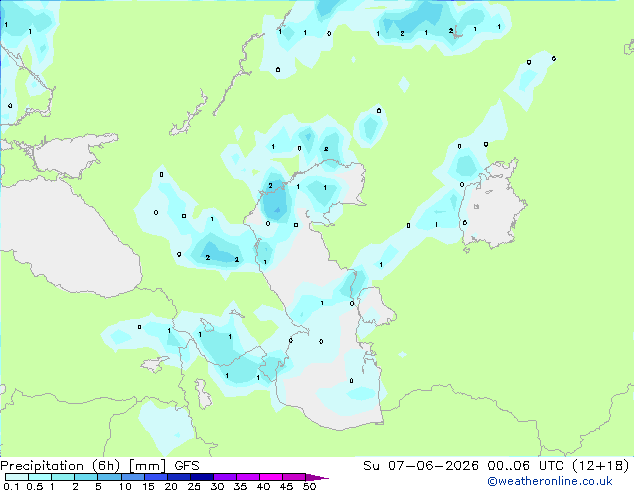Click the '0.5' legend scale label
This screenshot has width=634, height=490.
coord(35,486)
